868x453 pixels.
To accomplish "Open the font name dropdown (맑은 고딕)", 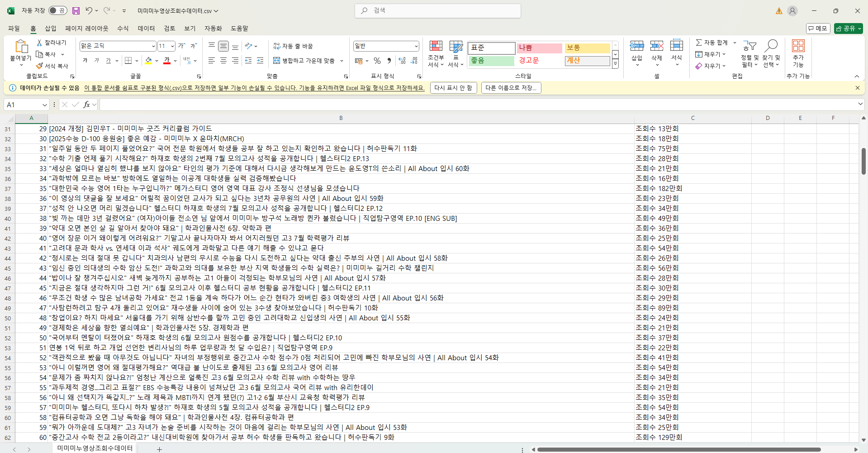I will 153,46.
